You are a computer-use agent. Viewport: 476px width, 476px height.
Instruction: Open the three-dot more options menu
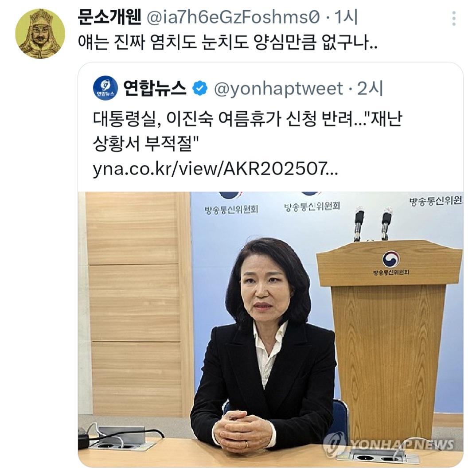[x=453, y=19]
